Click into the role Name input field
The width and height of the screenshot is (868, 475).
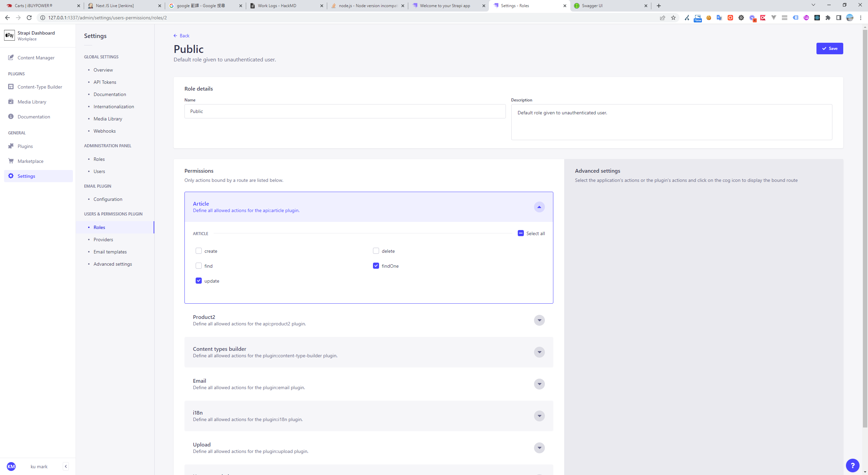click(x=345, y=111)
